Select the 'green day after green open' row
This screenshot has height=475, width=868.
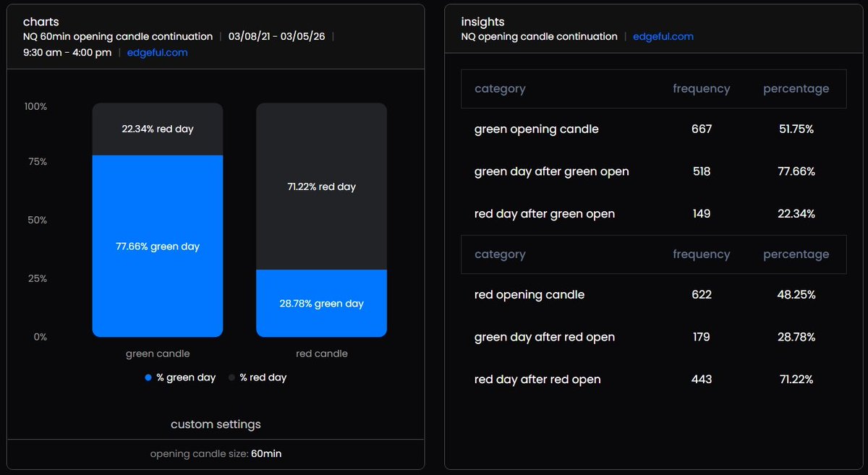(653, 171)
